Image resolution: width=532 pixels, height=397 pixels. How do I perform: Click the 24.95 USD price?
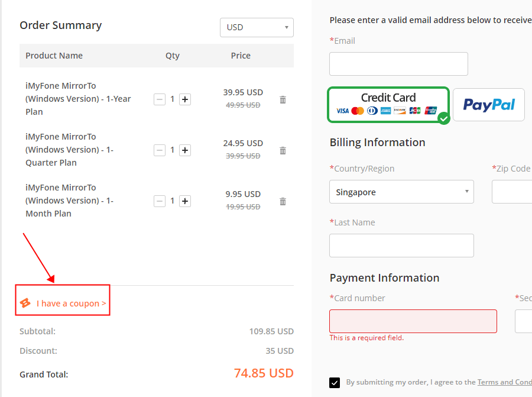[243, 143]
